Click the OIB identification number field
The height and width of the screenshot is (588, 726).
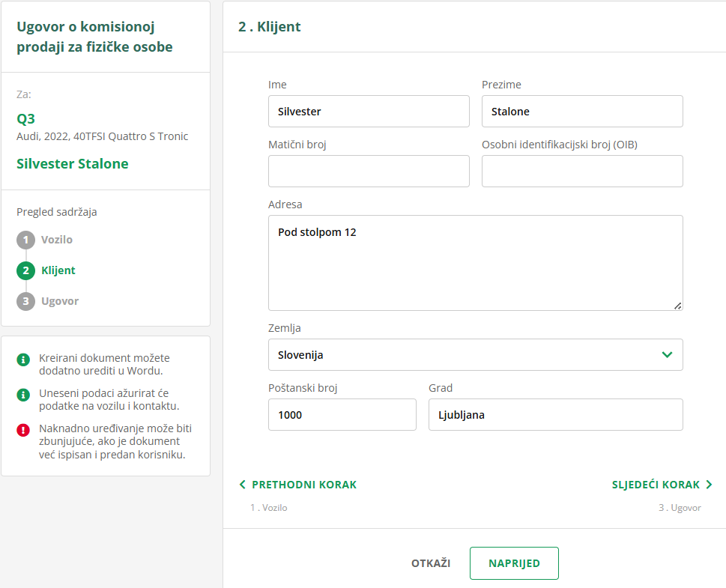click(x=582, y=171)
